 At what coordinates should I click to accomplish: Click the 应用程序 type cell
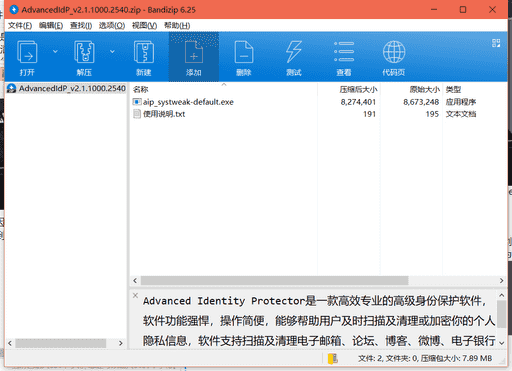[461, 102]
